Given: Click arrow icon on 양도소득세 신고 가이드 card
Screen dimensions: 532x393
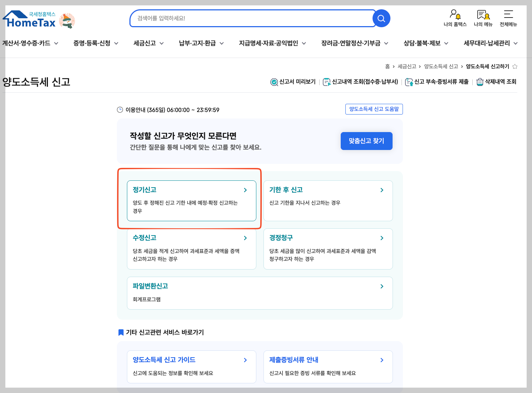Looking at the screenshot, I should 245,360.
